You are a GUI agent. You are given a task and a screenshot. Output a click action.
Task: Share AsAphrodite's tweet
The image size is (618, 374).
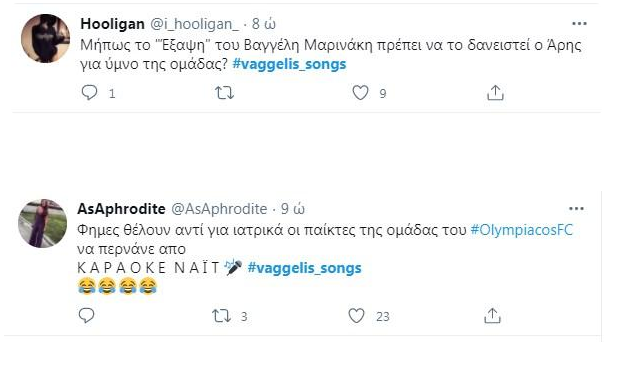tap(492, 316)
